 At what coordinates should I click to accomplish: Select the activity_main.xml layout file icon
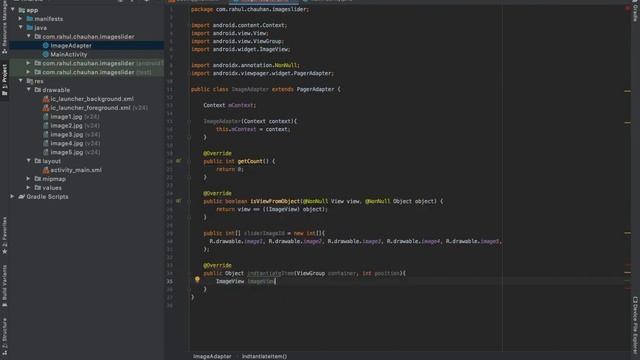pyautogui.click(x=46, y=170)
